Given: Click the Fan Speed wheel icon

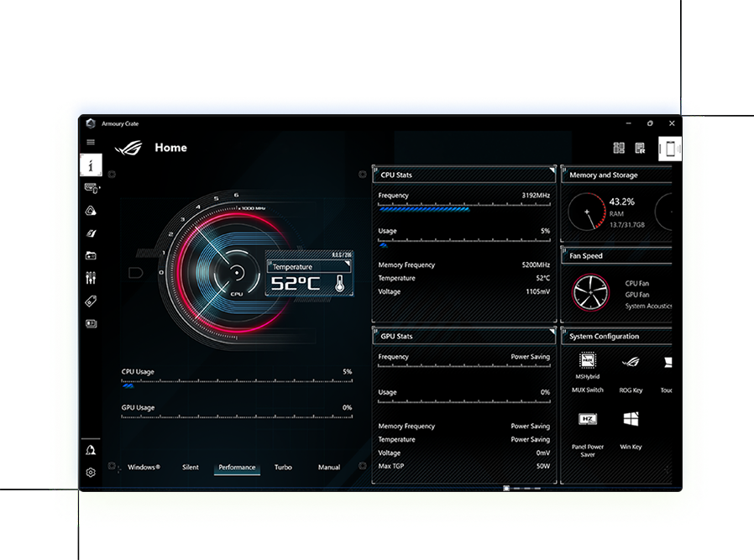Looking at the screenshot, I should click(590, 293).
